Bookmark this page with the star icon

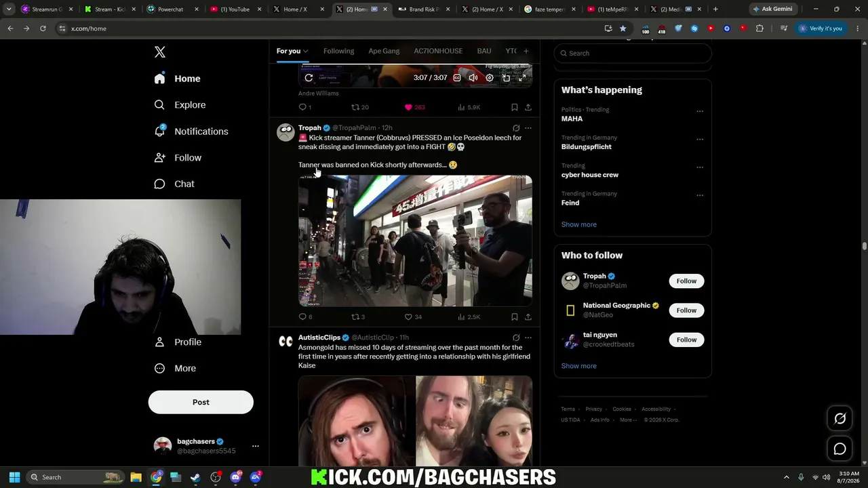click(x=623, y=28)
